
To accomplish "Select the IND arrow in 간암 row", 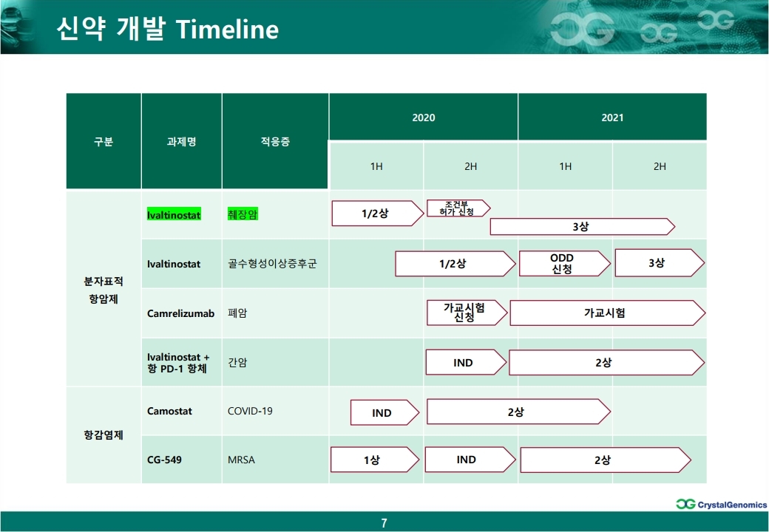I will [466, 363].
